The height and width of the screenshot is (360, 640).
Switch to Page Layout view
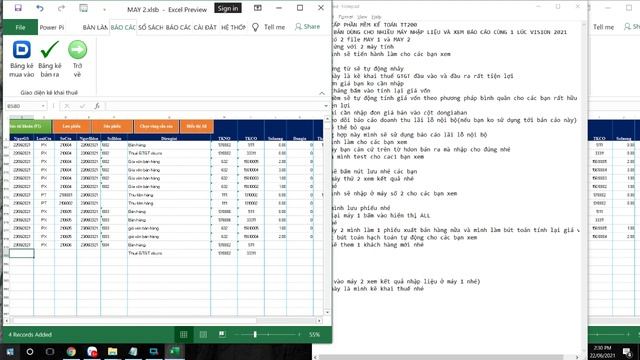point(203,335)
